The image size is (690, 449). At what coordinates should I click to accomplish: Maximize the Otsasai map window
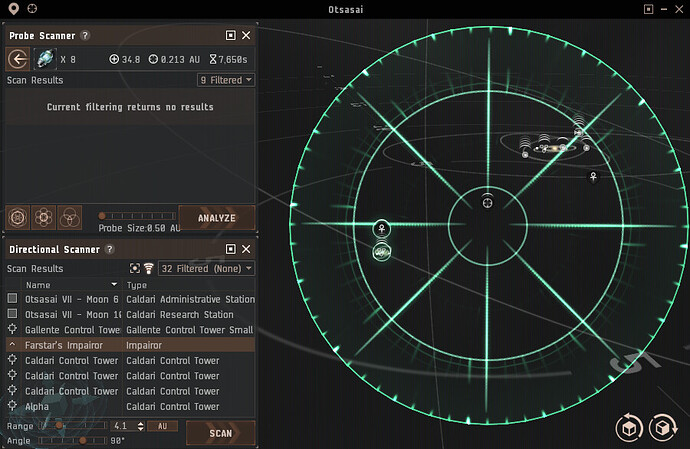pos(648,9)
